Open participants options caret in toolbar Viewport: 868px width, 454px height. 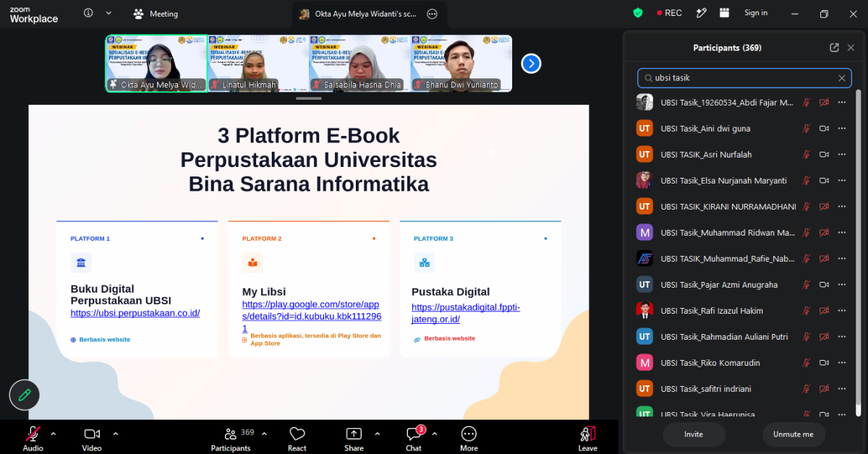[264, 434]
